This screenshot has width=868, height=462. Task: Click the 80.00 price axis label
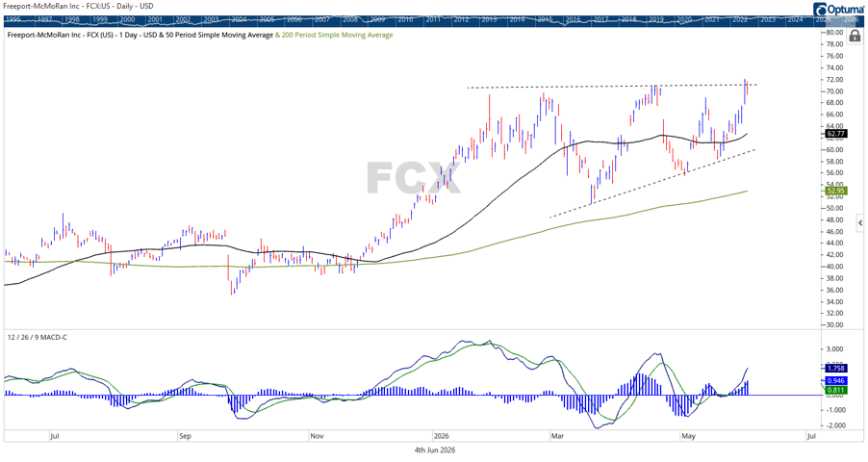point(834,33)
